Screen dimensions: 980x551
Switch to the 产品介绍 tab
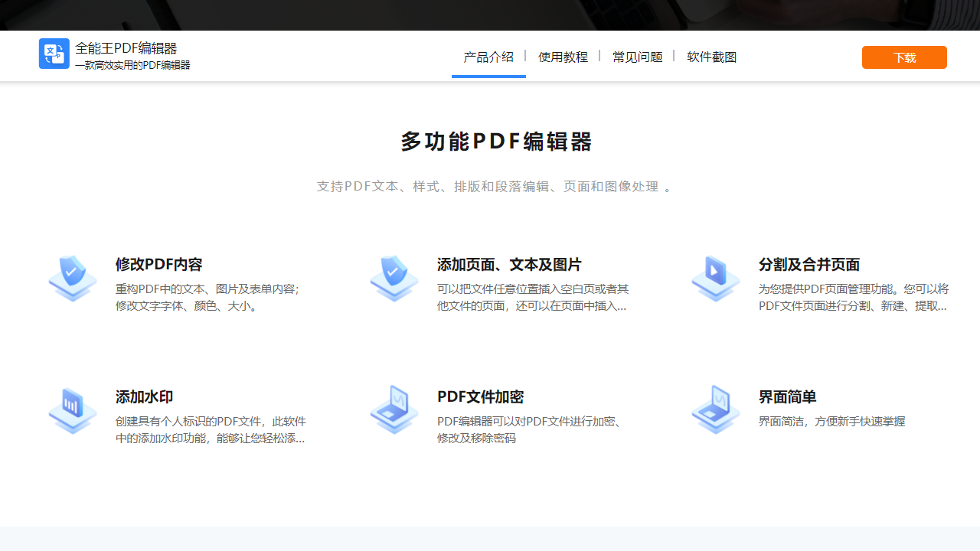[488, 56]
